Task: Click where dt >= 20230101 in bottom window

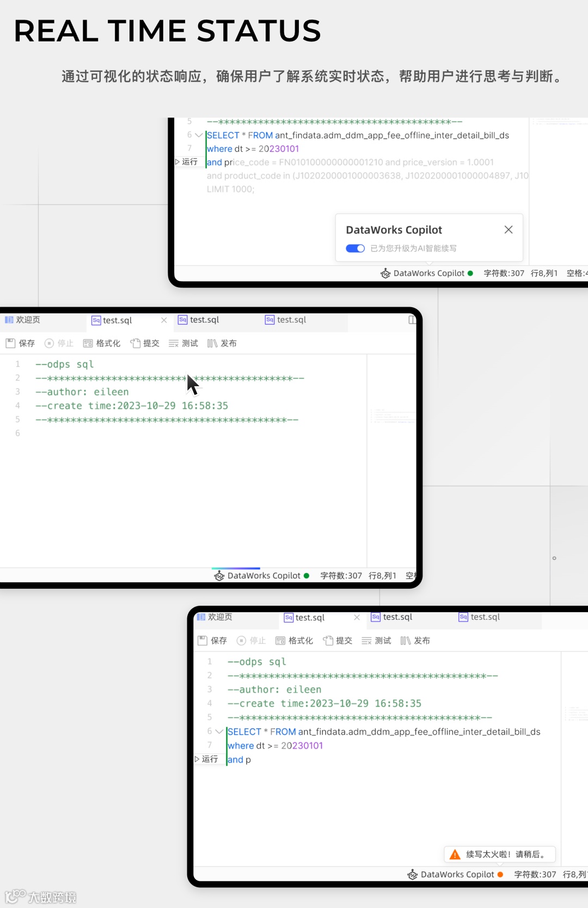Action: point(275,746)
